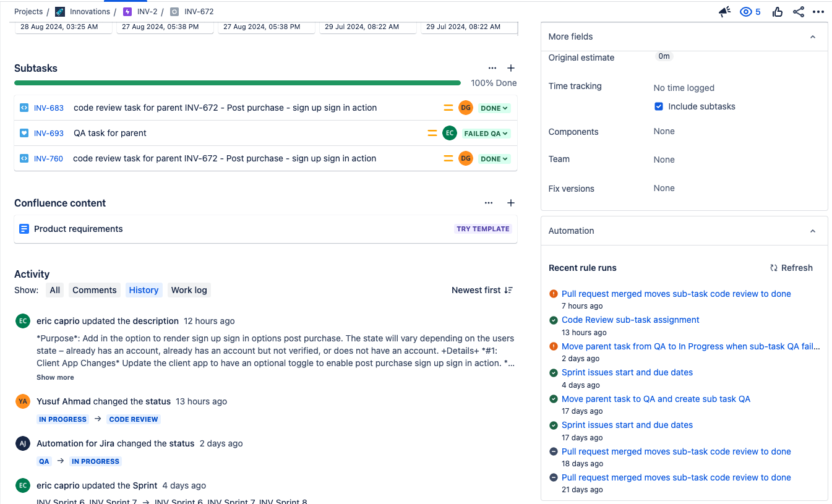Switch to the Comments activity tab
Screen dimensions: 832x504
click(94, 290)
